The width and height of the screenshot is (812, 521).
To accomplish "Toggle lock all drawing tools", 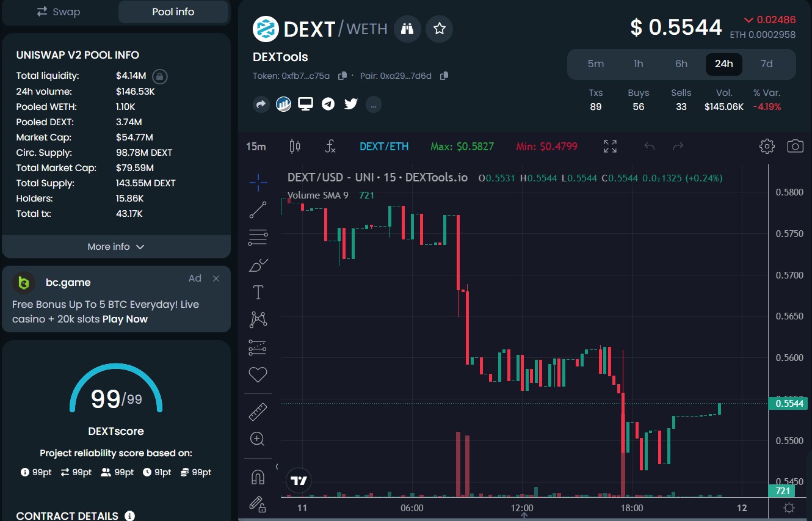I will (x=258, y=504).
